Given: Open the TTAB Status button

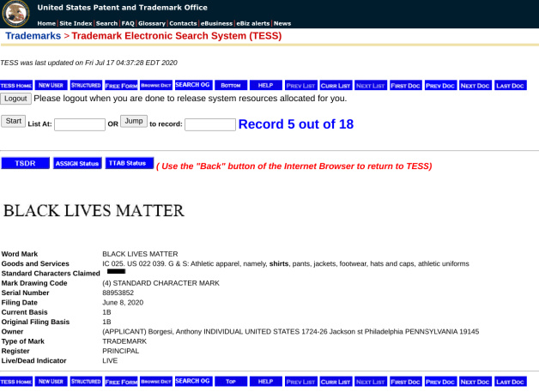Looking at the screenshot, I should [130, 163].
